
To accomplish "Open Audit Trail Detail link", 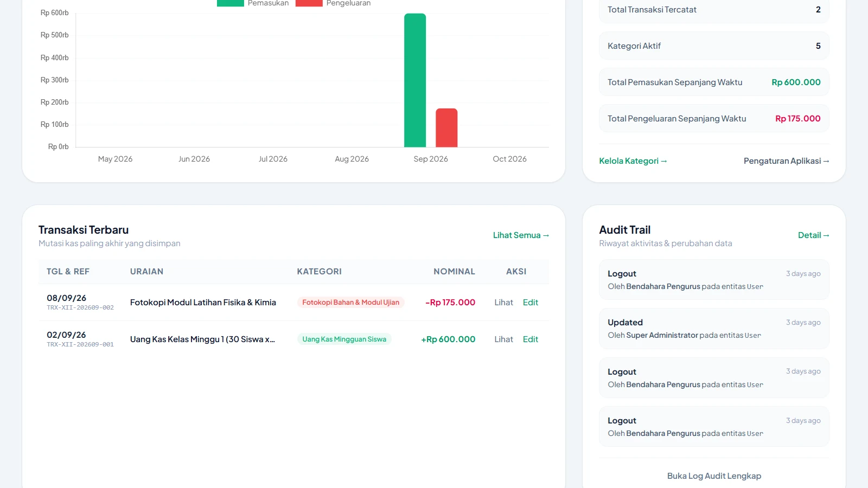I will coord(813,235).
